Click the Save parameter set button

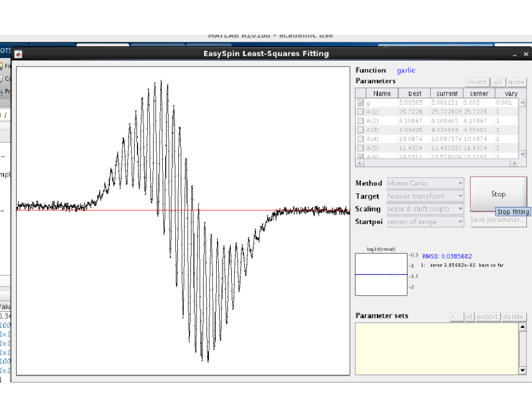tap(498, 221)
